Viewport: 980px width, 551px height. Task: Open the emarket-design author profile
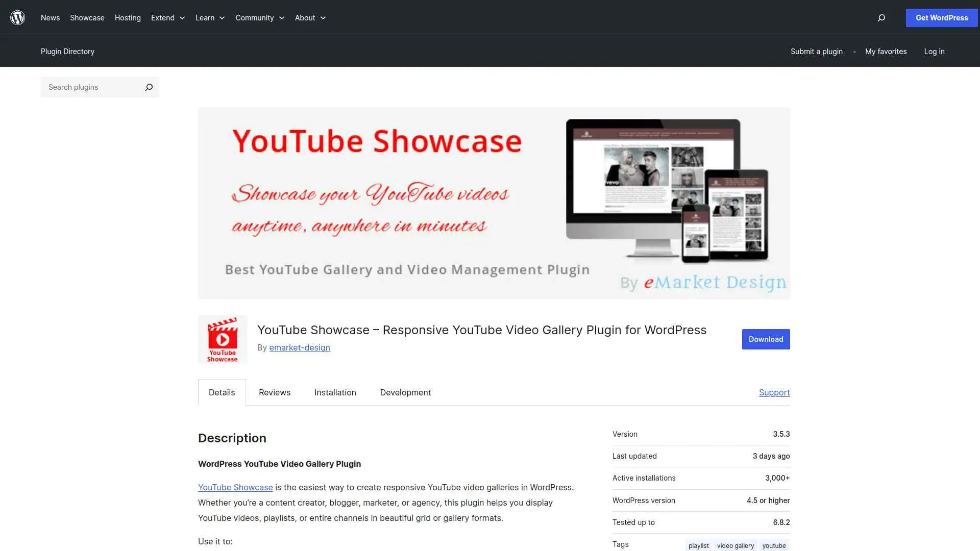click(300, 347)
